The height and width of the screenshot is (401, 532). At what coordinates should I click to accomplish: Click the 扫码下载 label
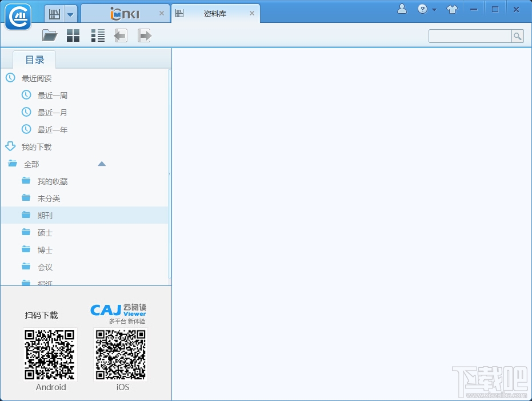coord(41,315)
